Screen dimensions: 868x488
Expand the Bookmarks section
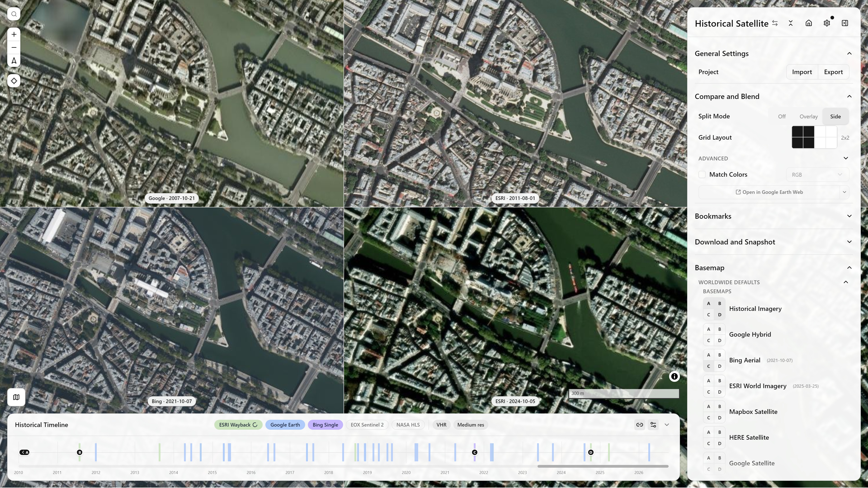[x=849, y=216]
